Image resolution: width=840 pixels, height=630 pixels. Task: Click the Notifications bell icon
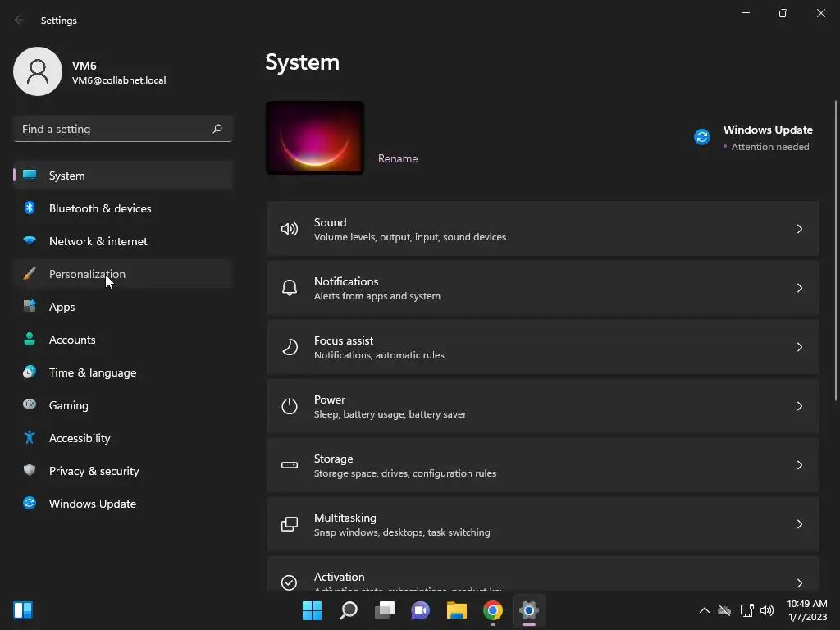290,288
